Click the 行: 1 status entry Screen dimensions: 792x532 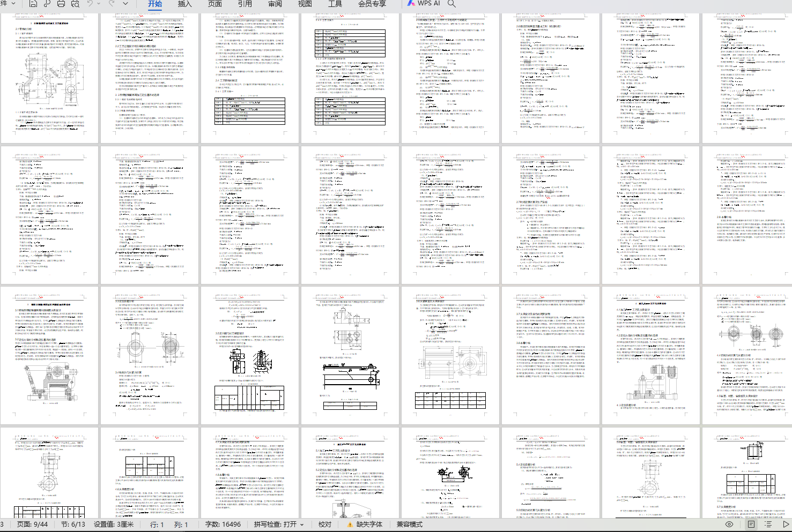[157, 524]
